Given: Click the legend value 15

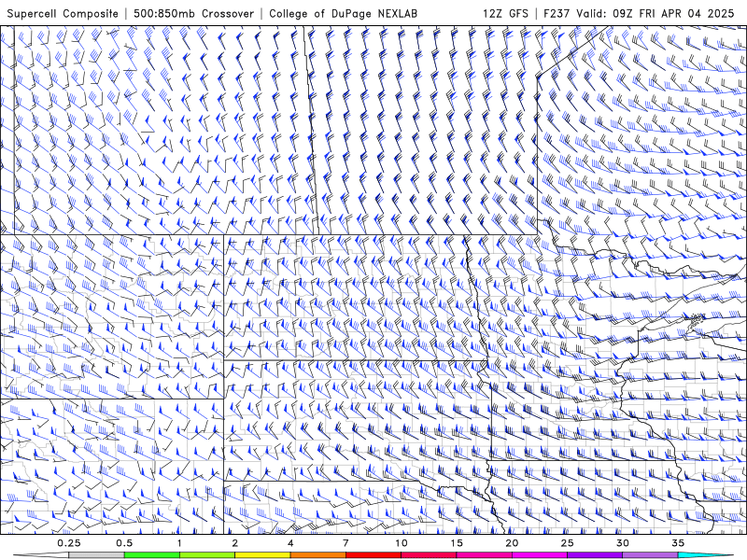Looking at the screenshot, I should pos(457,543).
